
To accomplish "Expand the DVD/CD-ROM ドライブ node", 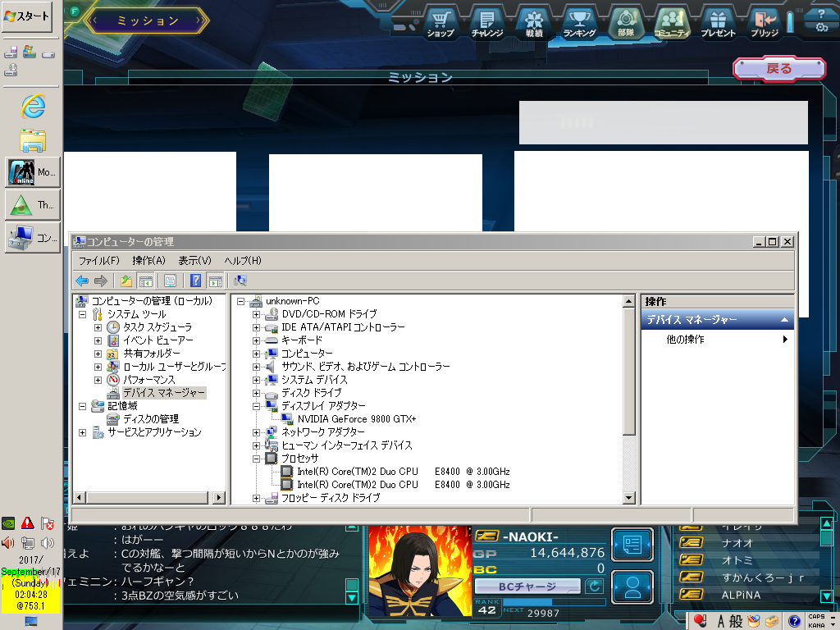I will [x=256, y=314].
